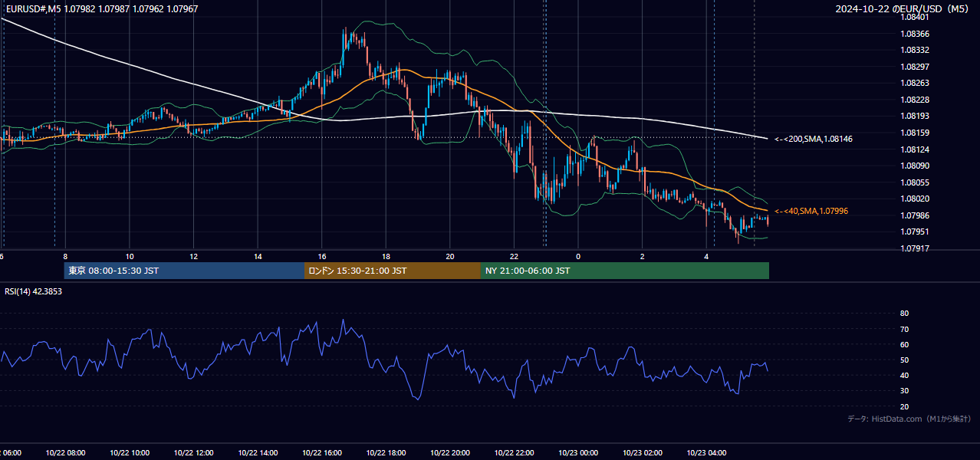Click the 10/22 12:00 date label

[x=193, y=453]
